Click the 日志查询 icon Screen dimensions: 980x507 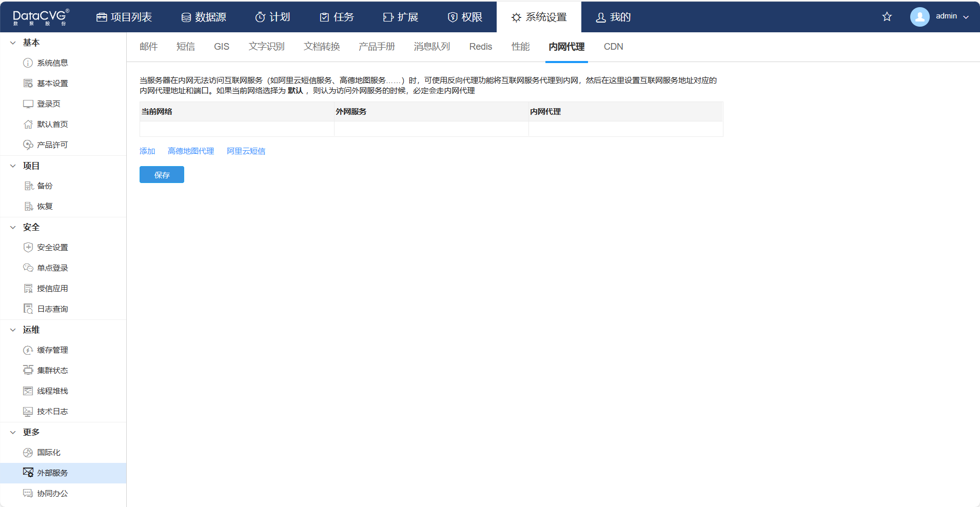(x=28, y=309)
